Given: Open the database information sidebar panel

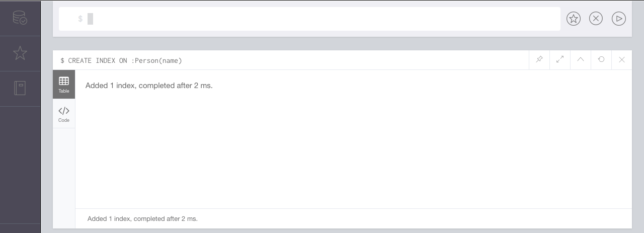Looking at the screenshot, I should coord(20,18).
